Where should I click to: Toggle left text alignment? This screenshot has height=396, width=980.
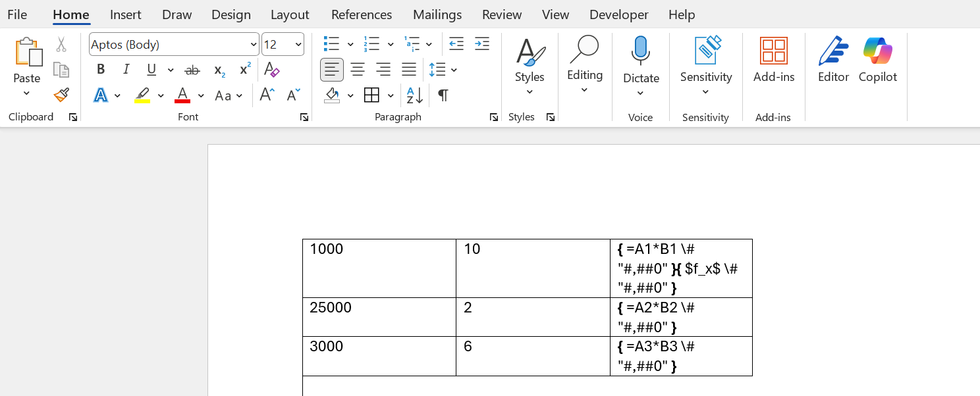click(332, 70)
